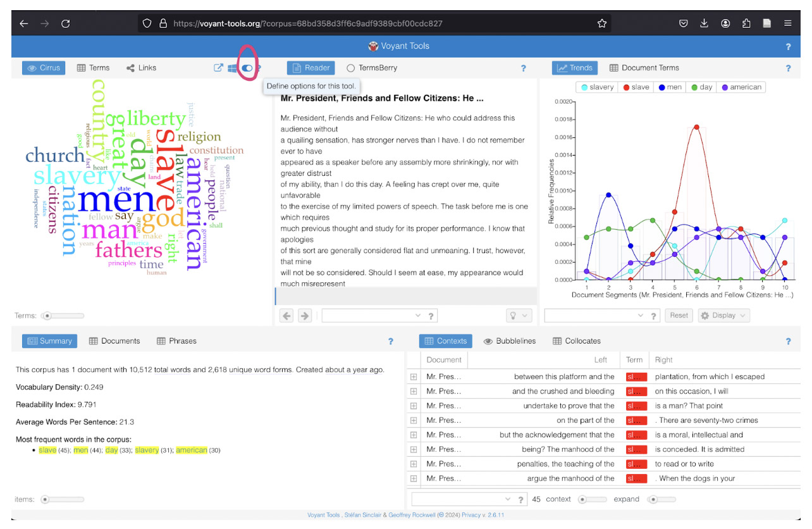Click the word 'liberty' in the word cloud
This screenshot has width=812, height=529.
pos(156,118)
